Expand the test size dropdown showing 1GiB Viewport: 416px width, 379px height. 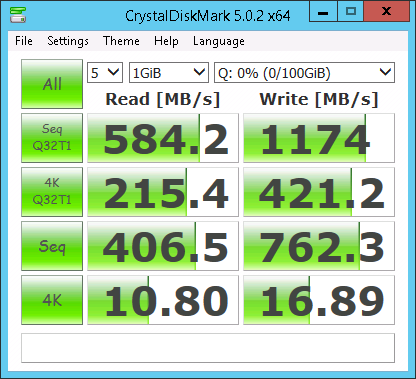tap(169, 72)
